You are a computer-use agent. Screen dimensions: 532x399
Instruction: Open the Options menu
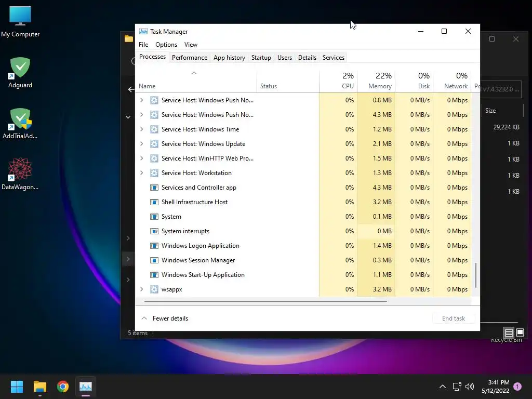(166, 45)
